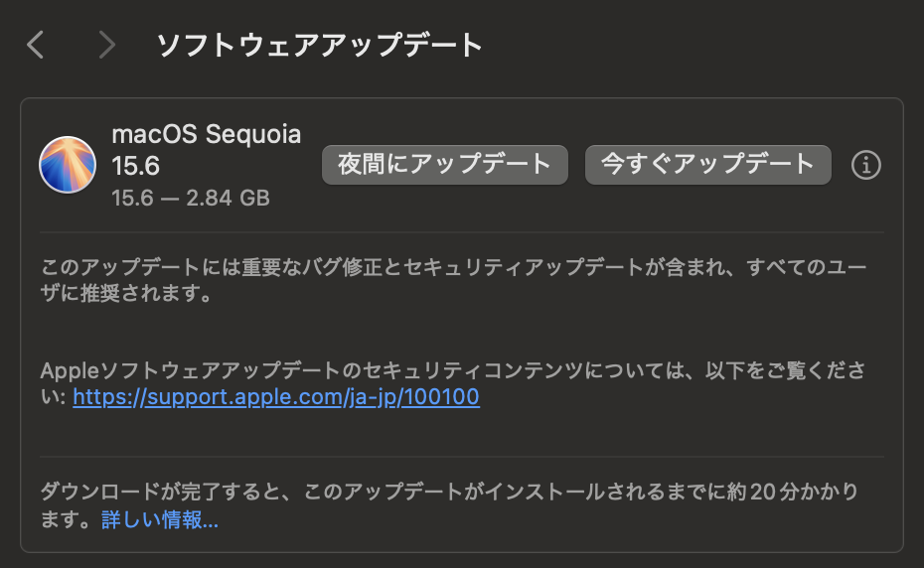924x568 pixels.
Task: Select the macOS Sequoia name label
Action: pos(207,134)
